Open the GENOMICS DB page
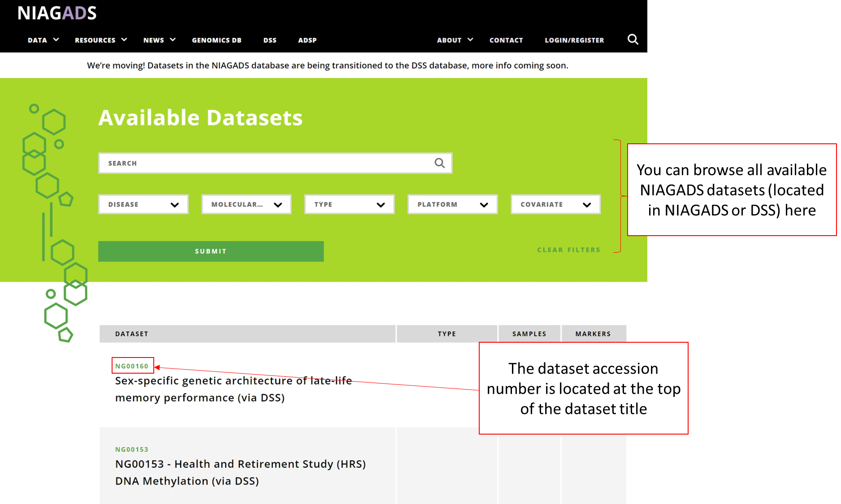This screenshot has width=841, height=504. [x=217, y=40]
